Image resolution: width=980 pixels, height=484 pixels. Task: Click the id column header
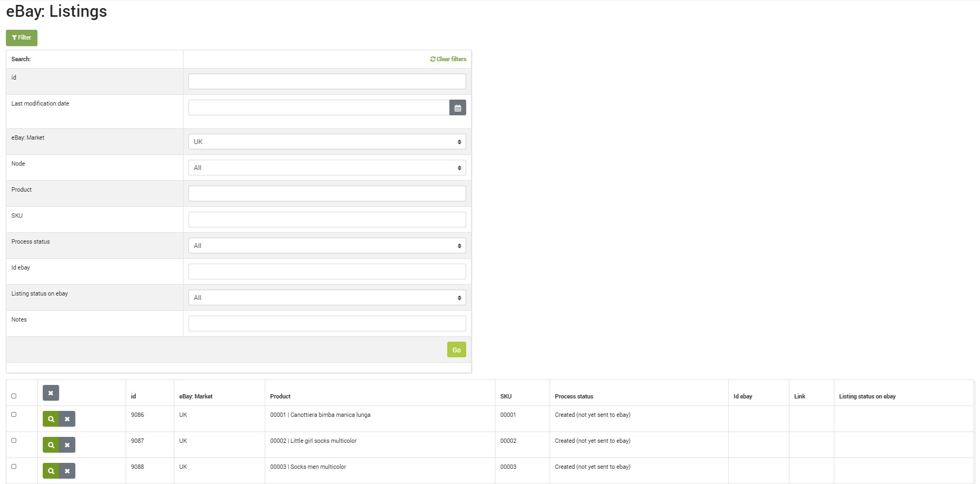tap(133, 396)
